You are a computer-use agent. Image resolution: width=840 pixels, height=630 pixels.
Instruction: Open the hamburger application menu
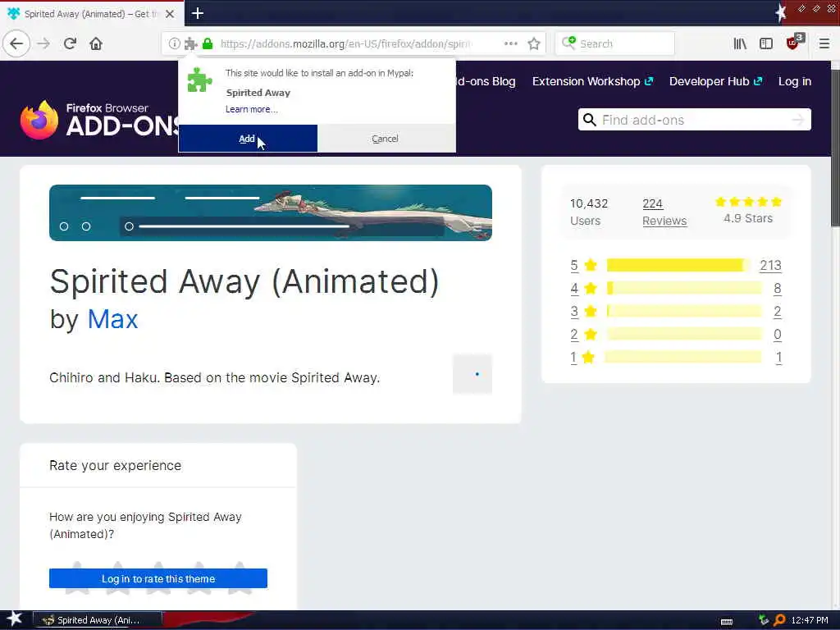(824, 43)
